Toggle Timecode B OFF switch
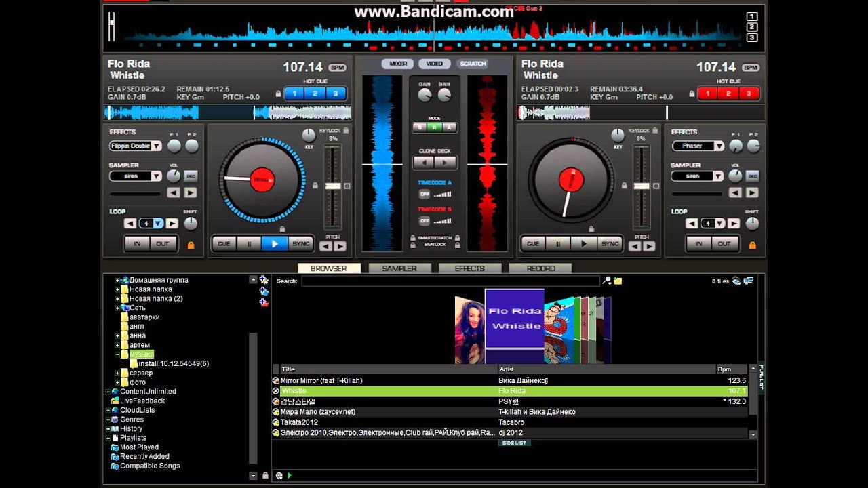The image size is (868, 488). [x=424, y=221]
